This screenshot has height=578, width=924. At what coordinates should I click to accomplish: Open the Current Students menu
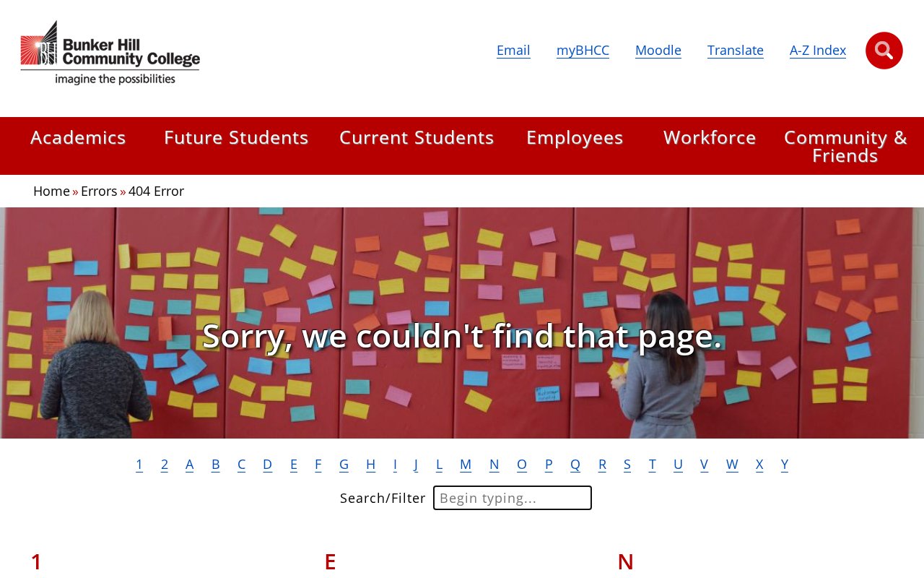tap(417, 137)
